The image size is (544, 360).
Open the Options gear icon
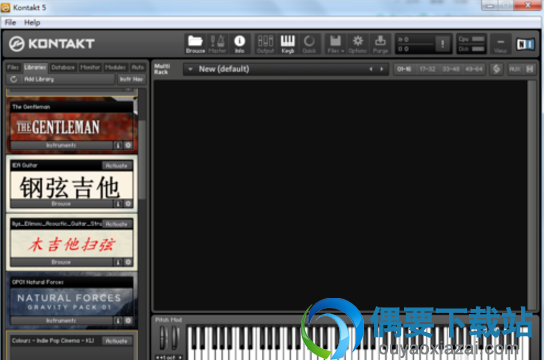(x=358, y=44)
